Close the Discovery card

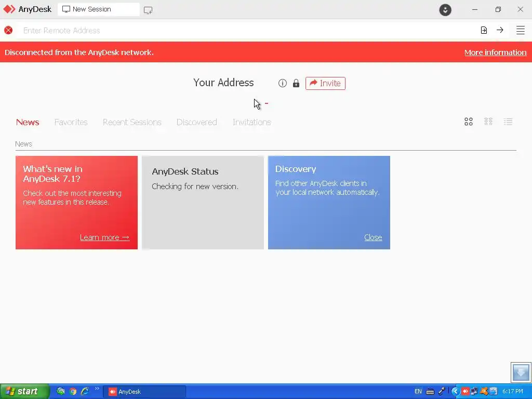point(373,237)
